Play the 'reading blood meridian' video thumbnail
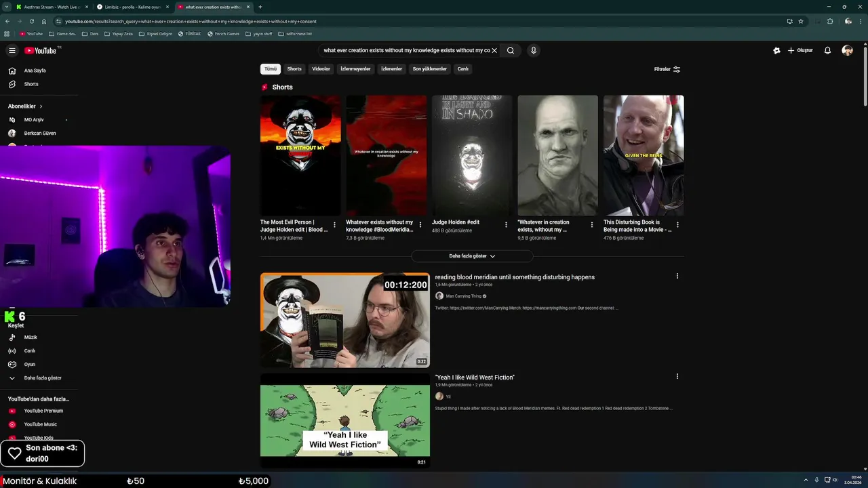The height and width of the screenshot is (488, 868). click(345, 320)
